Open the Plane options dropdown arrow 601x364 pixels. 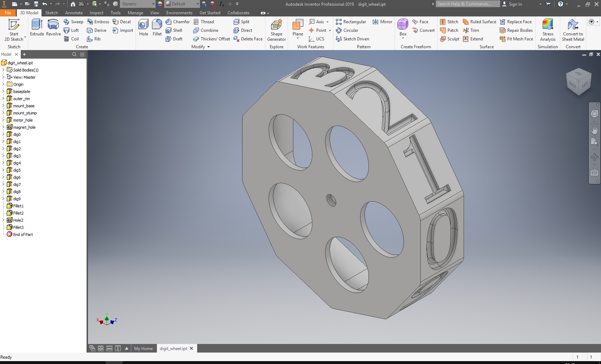tap(298, 38)
